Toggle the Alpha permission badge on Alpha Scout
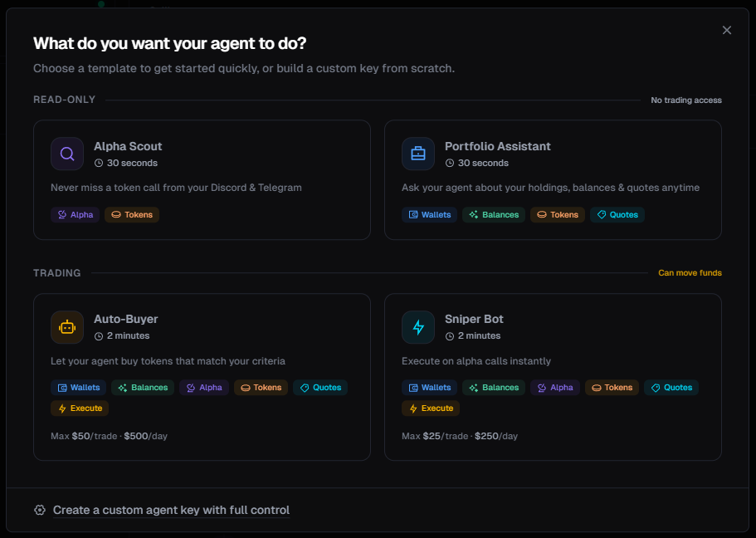The width and height of the screenshot is (756, 538). pyautogui.click(x=75, y=214)
